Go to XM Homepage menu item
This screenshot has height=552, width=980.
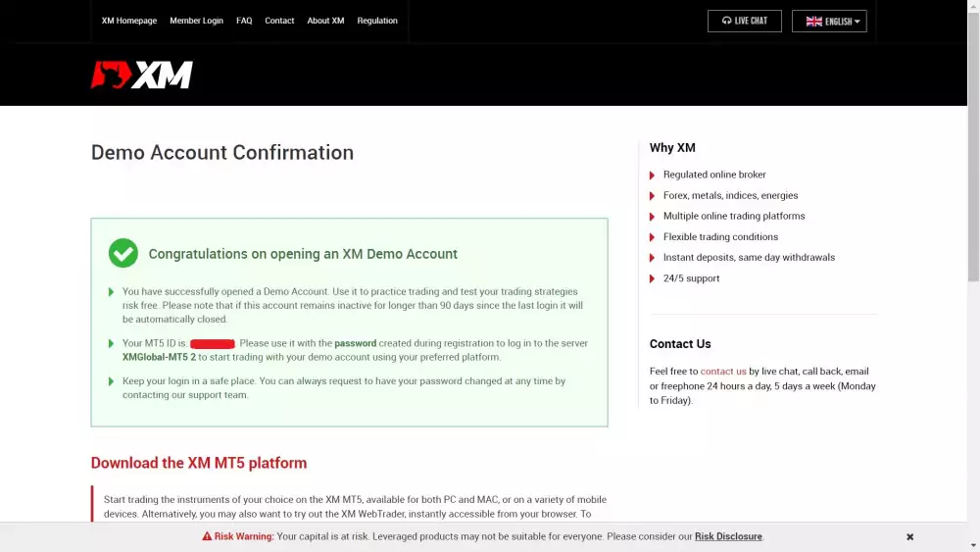click(129, 21)
